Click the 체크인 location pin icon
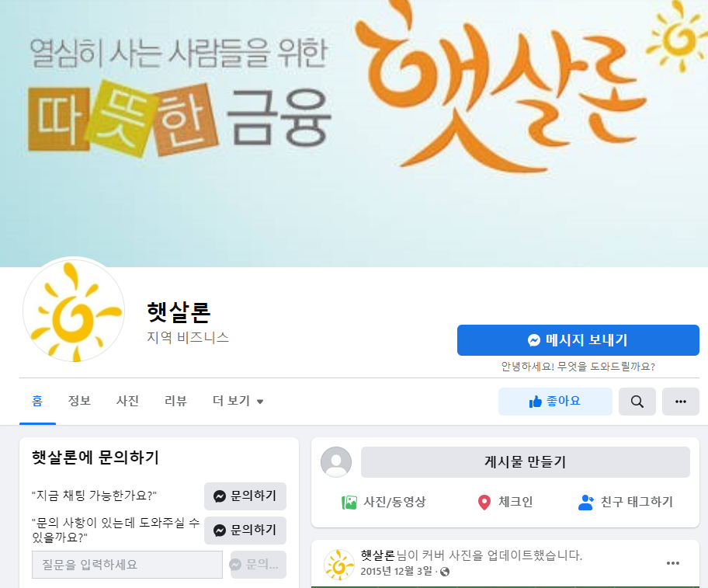Viewport: 708px width, 588px height. (x=484, y=503)
